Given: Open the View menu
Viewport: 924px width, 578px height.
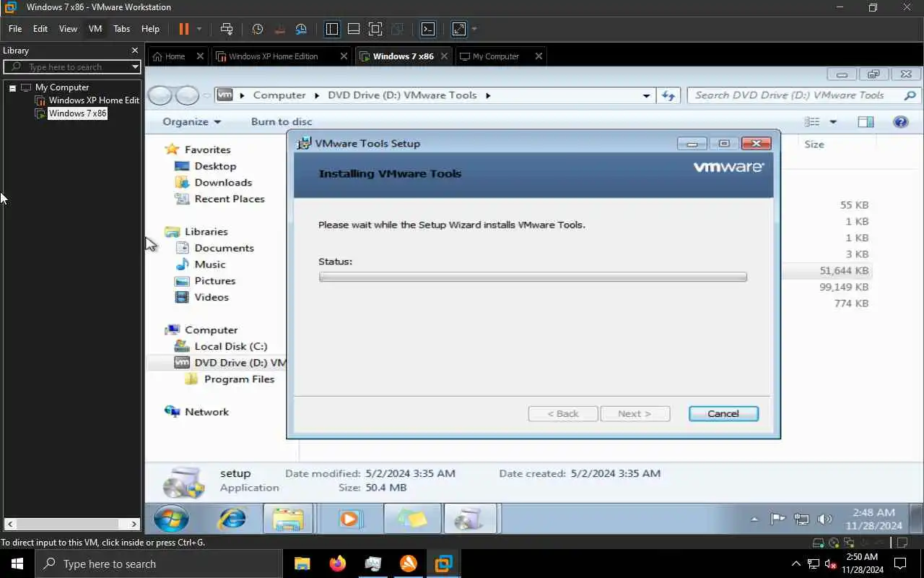Looking at the screenshot, I should [x=68, y=29].
